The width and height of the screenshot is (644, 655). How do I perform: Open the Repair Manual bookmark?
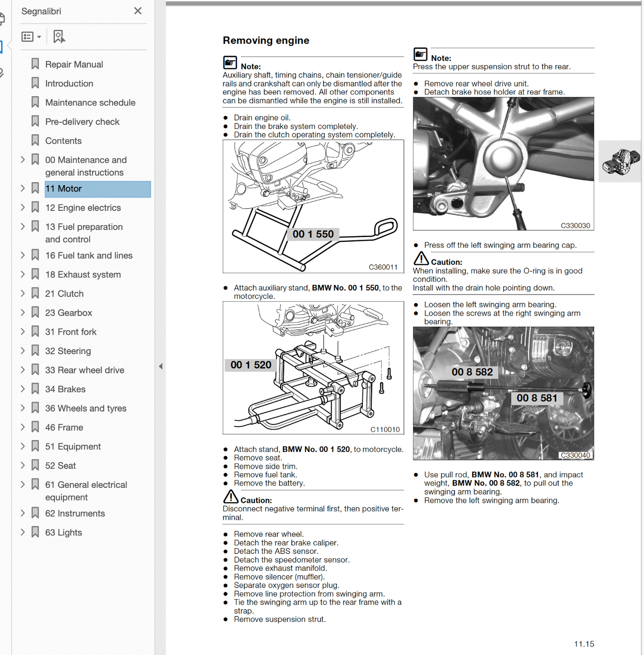[74, 65]
